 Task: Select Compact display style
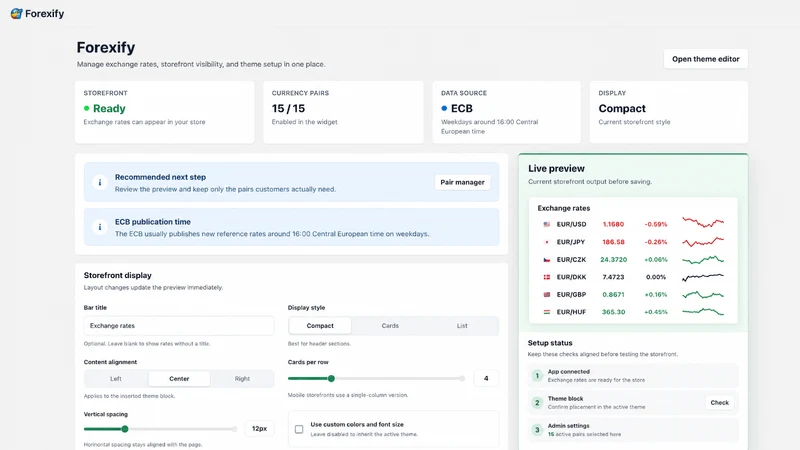[320, 326]
